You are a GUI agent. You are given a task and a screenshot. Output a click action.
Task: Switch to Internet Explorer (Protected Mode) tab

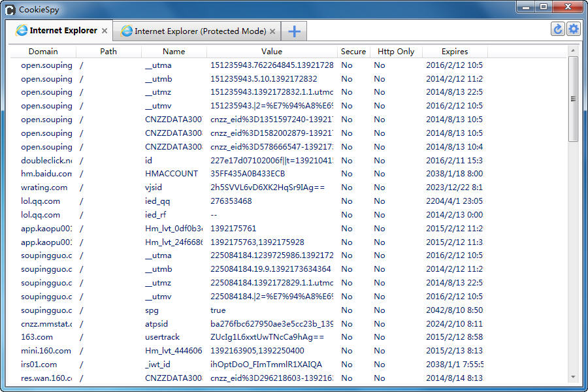197,31
